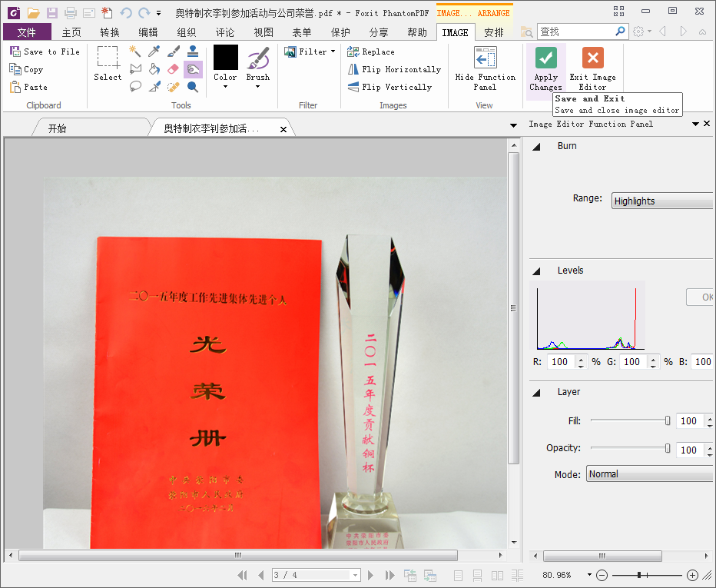716x588 pixels.
Task: Select the pink Eraser tool
Action: [x=174, y=69]
